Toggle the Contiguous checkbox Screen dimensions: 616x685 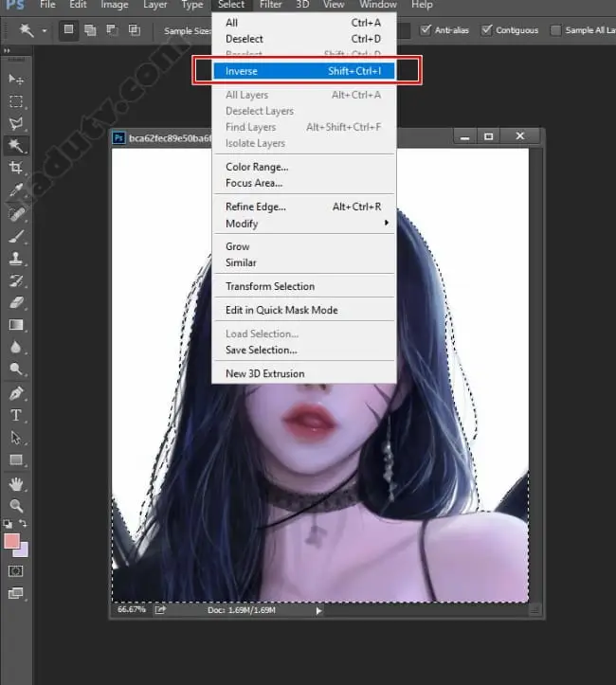tap(486, 29)
